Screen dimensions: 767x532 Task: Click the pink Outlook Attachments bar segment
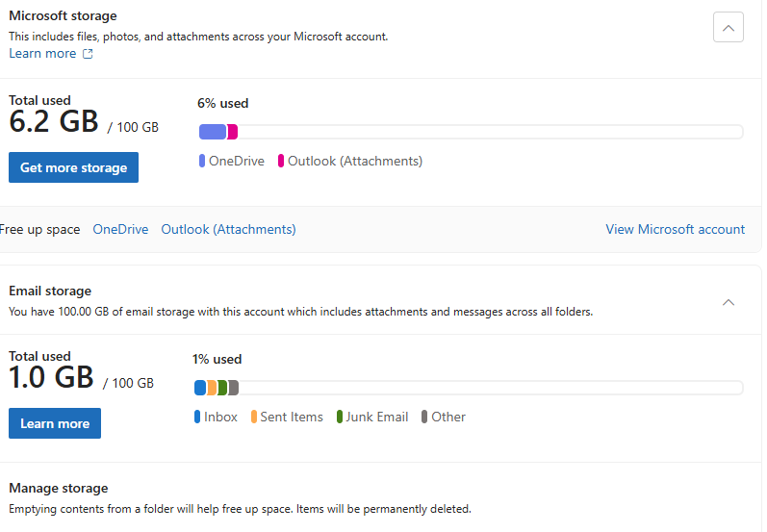232,132
